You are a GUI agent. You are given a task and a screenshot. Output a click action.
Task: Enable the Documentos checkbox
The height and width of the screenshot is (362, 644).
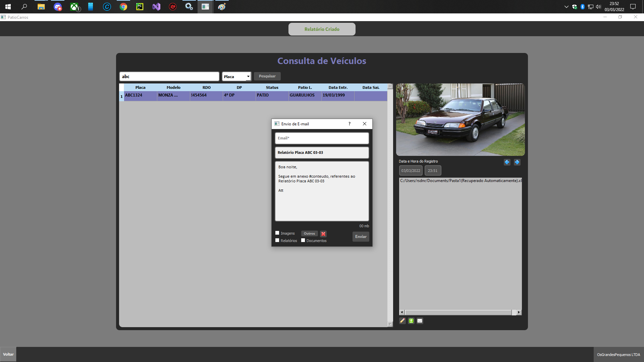[x=303, y=240]
